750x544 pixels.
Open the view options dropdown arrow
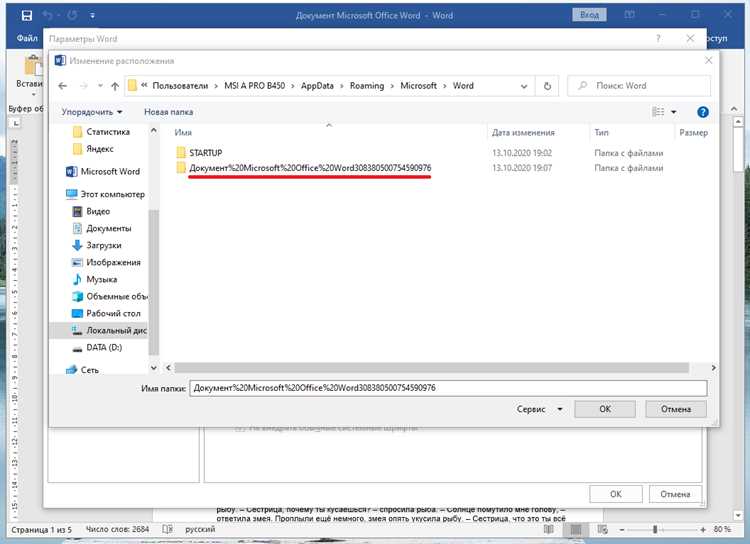pos(673,112)
